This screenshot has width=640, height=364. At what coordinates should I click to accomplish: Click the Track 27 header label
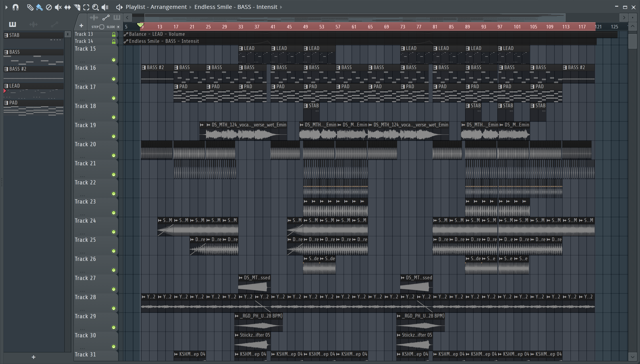[85, 278]
